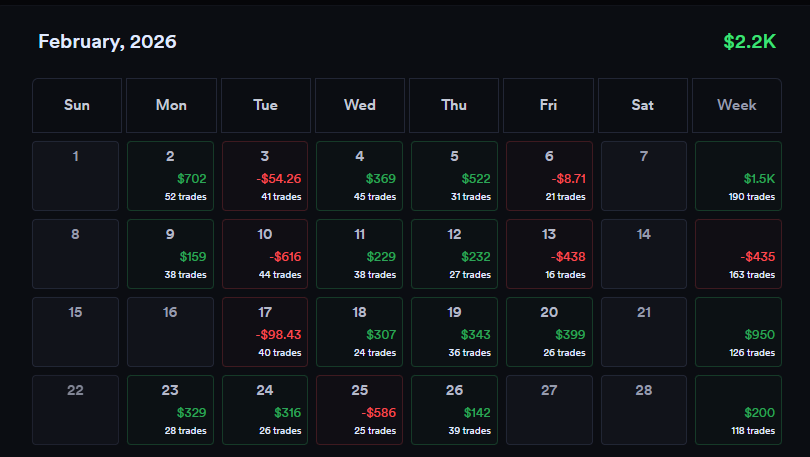Select the empty February 28 day cell
This screenshot has width=810, height=457.
click(644, 410)
